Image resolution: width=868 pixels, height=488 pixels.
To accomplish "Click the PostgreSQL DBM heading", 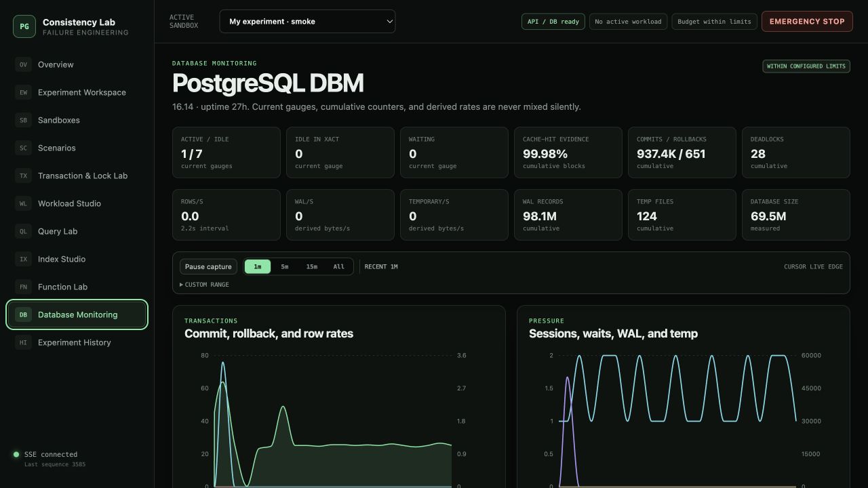I will click(x=268, y=83).
